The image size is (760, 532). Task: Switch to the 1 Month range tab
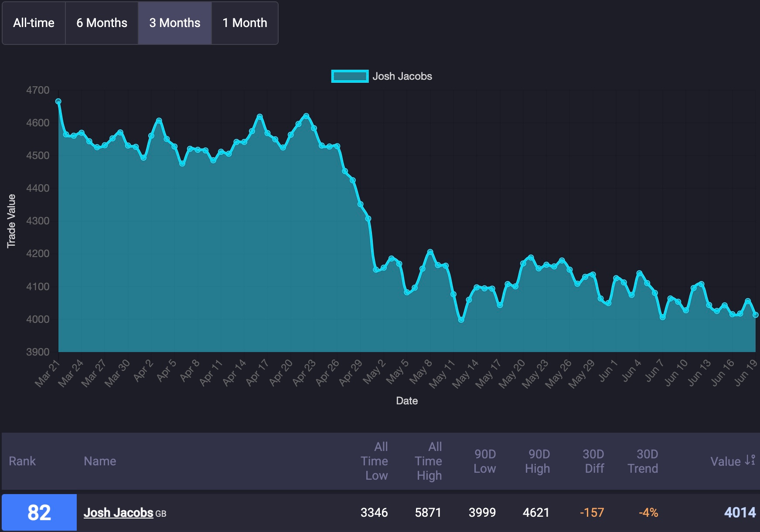(x=245, y=23)
